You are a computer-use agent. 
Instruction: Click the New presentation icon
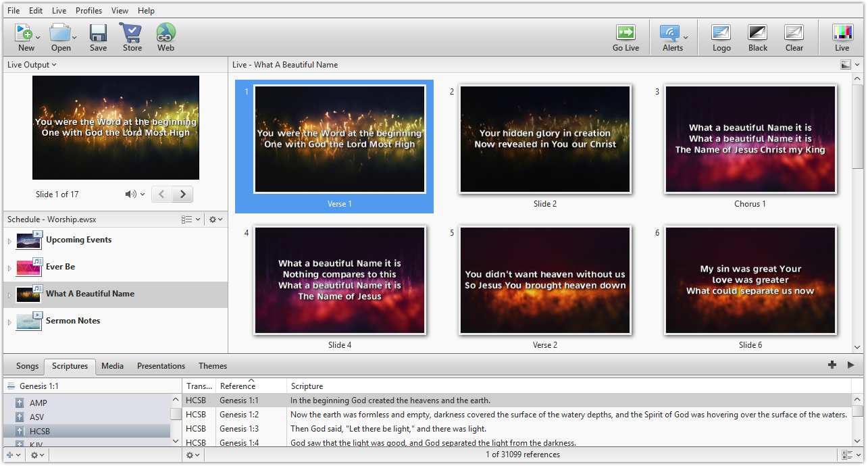pyautogui.click(x=24, y=32)
